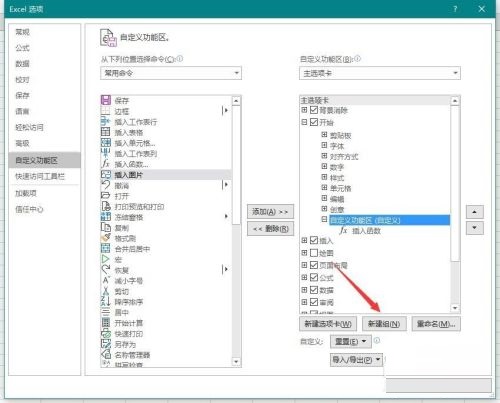This screenshot has height=403, width=500.
Task: Click the 添加(A) >> button
Action: point(270,212)
